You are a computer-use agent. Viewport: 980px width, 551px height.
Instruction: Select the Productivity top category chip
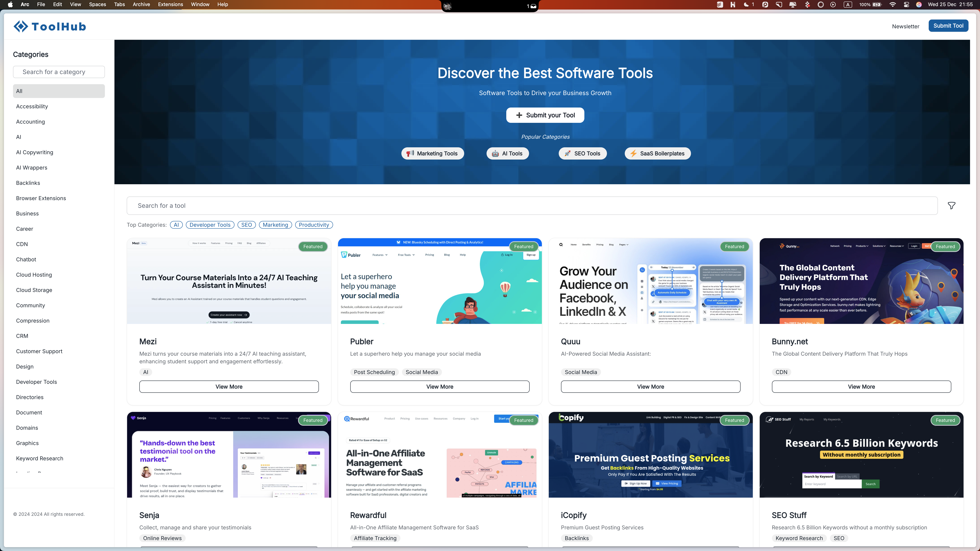coord(314,225)
